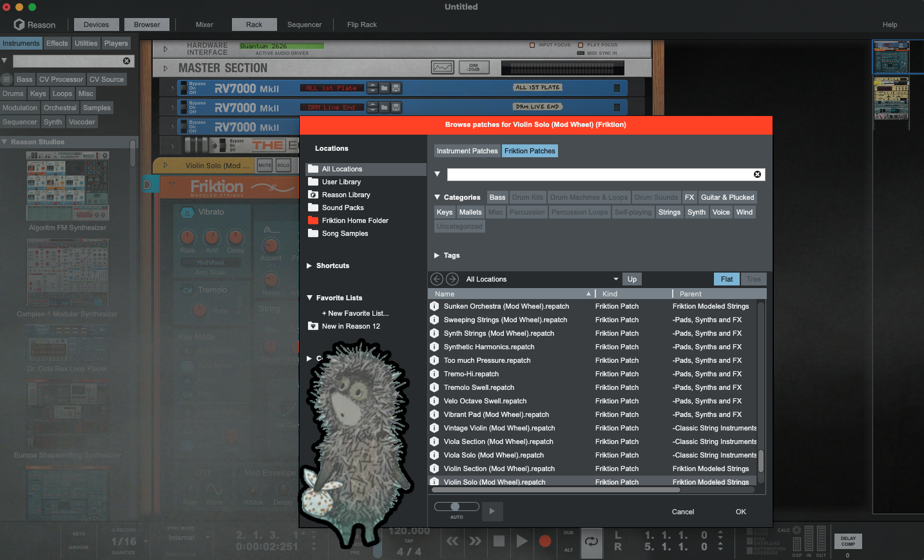Open the Help menu
This screenshot has height=560, width=924.
pyautogui.click(x=890, y=24)
